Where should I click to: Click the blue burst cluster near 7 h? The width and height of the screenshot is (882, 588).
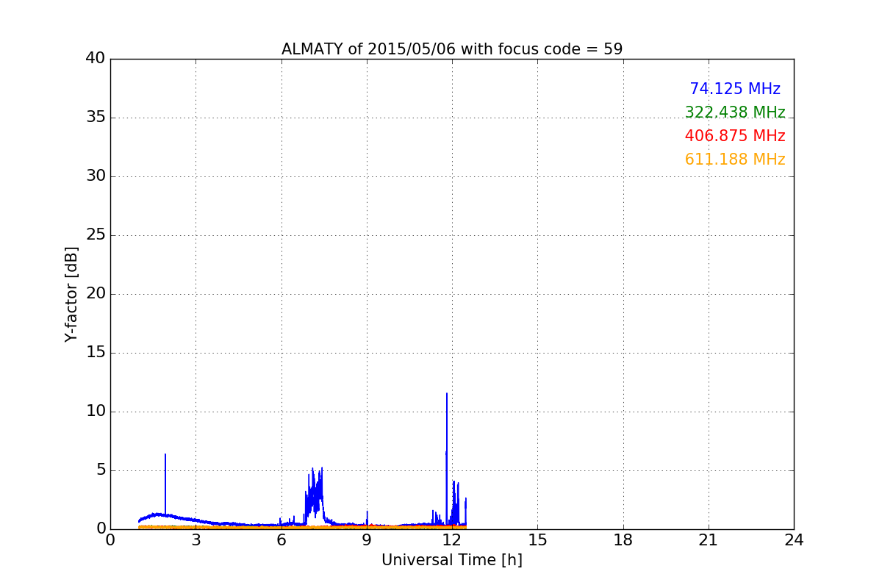click(314, 496)
